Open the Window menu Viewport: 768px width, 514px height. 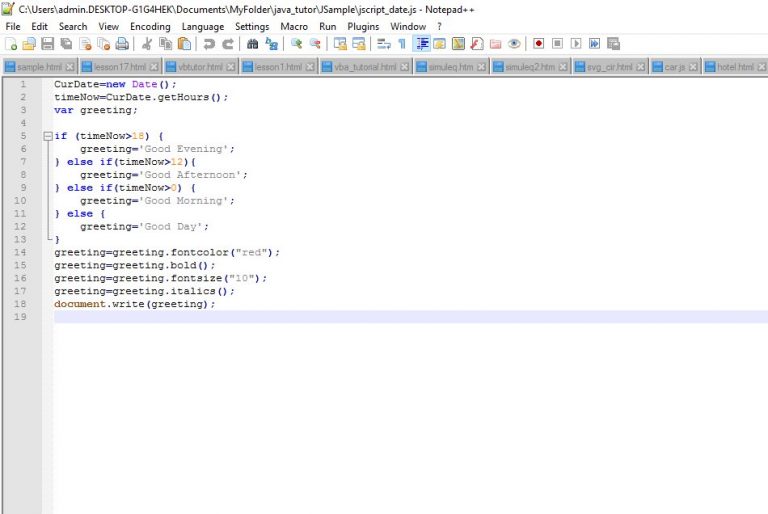[x=408, y=26]
